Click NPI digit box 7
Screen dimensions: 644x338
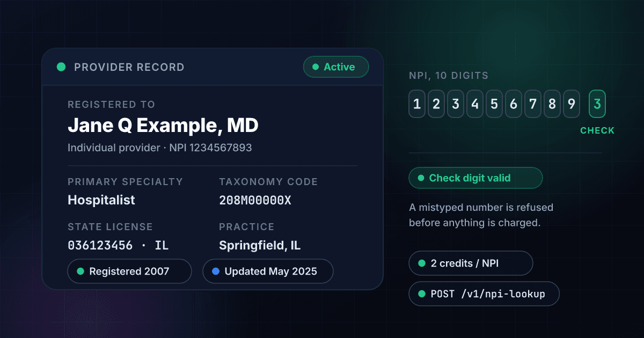[533, 104]
